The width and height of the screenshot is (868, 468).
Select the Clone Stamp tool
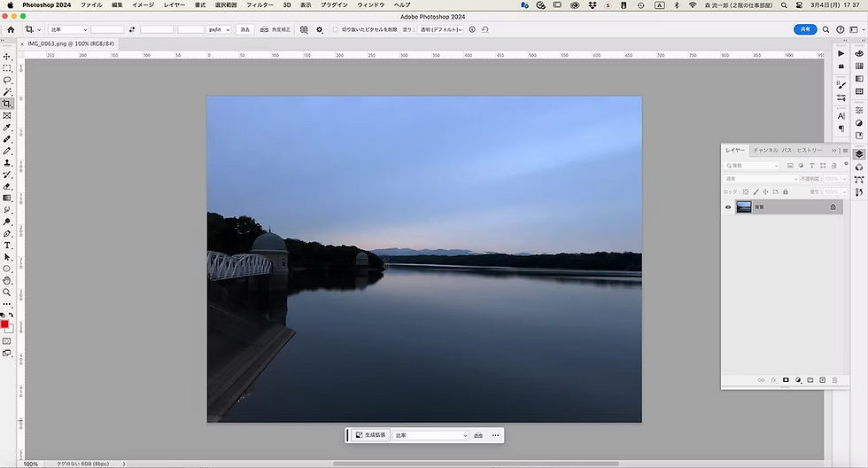tap(7, 163)
